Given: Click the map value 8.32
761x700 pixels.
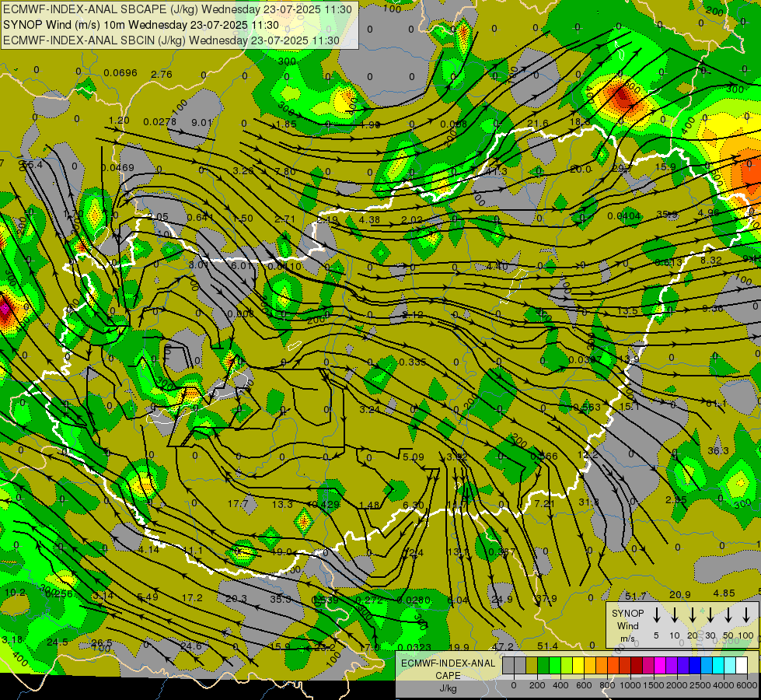Looking at the screenshot, I should [711, 260].
